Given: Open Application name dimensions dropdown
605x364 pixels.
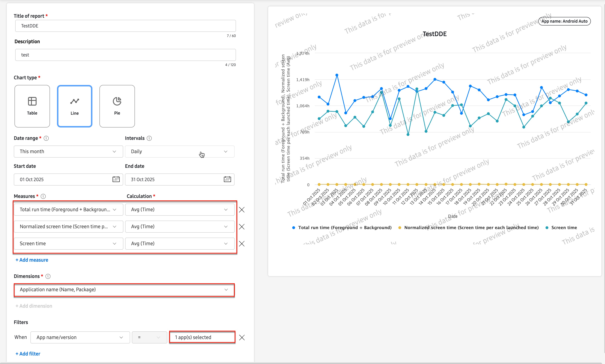Looking at the screenshot, I should [x=124, y=290].
